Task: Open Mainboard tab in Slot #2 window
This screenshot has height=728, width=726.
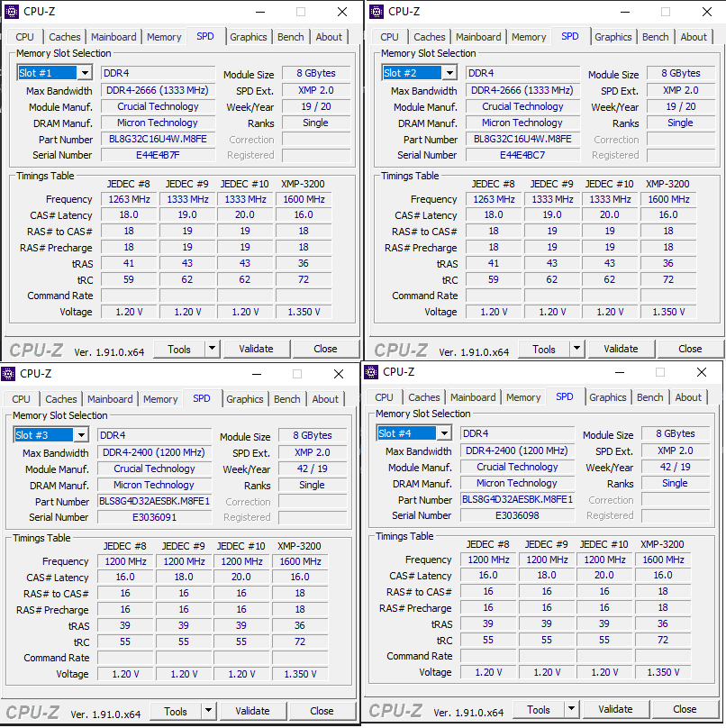Action: pyautogui.click(x=478, y=37)
